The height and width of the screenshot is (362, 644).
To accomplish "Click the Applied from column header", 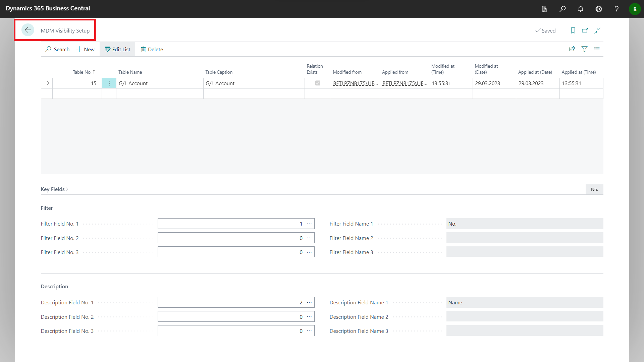I will tap(395, 72).
